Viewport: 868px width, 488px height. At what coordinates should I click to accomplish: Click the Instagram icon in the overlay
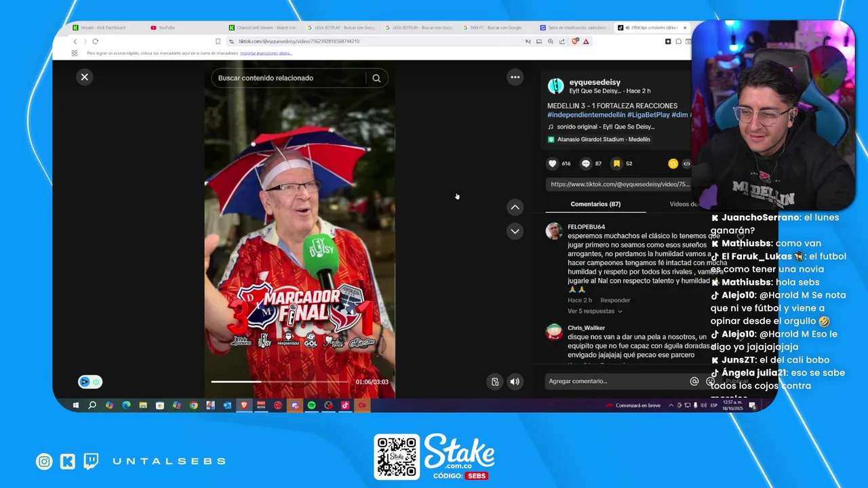(44, 462)
